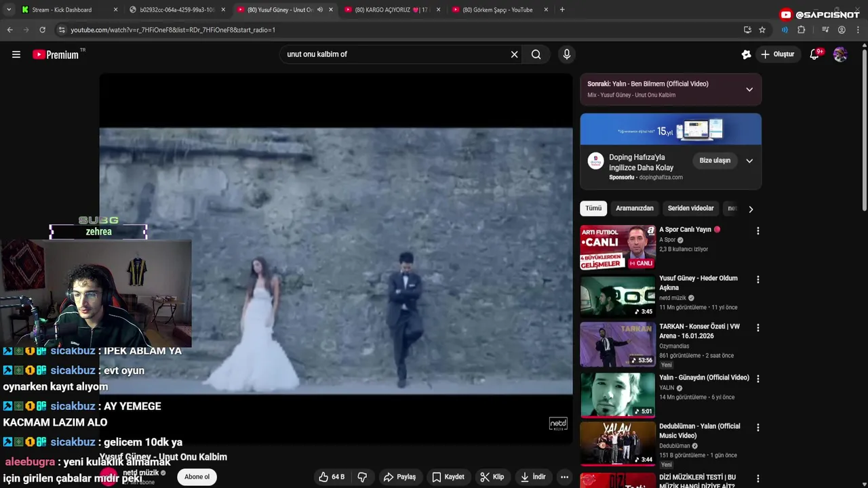Go to YouTube Premium home logo
Image resolution: width=868 pixels, height=488 pixels.
[57, 54]
